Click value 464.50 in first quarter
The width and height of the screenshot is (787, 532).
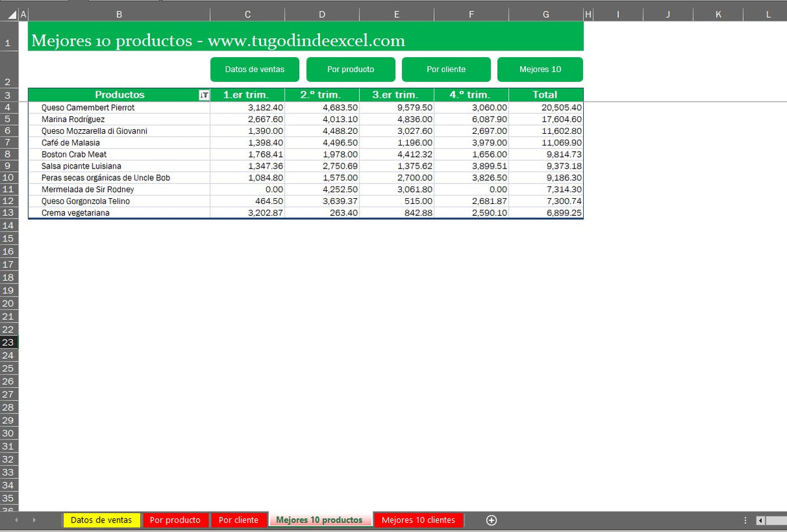[x=247, y=201]
